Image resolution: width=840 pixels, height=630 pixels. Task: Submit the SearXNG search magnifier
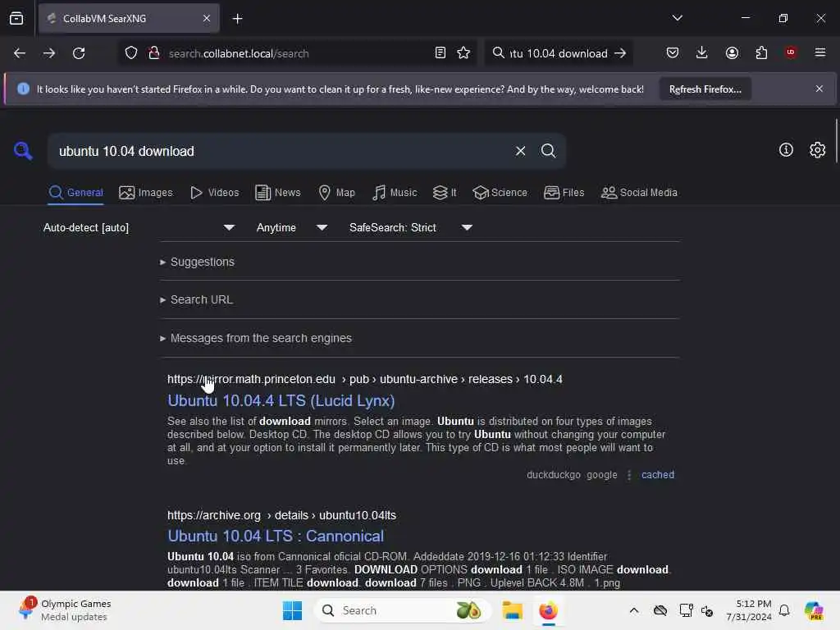coord(548,151)
